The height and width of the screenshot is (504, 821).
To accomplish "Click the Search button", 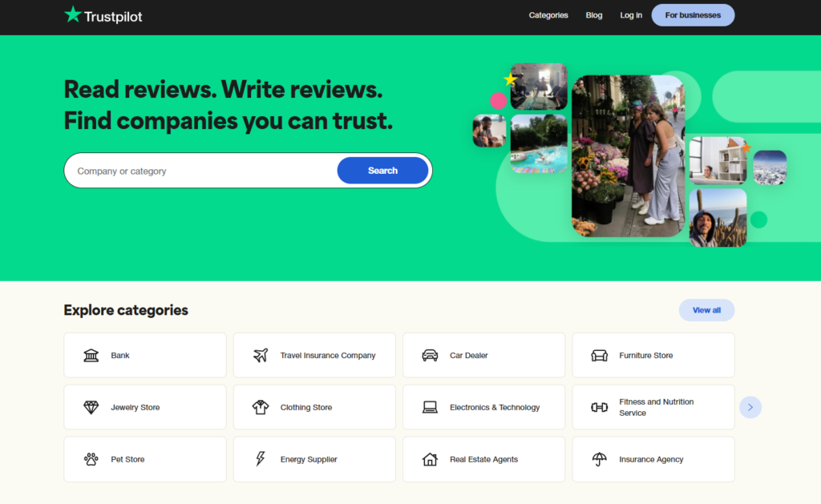I will click(x=382, y=170).
